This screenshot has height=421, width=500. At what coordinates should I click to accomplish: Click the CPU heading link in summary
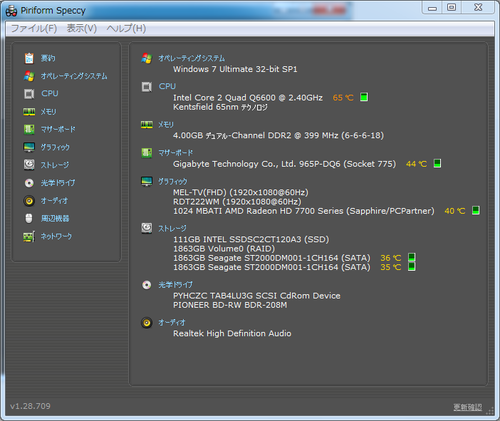[167, 86]
